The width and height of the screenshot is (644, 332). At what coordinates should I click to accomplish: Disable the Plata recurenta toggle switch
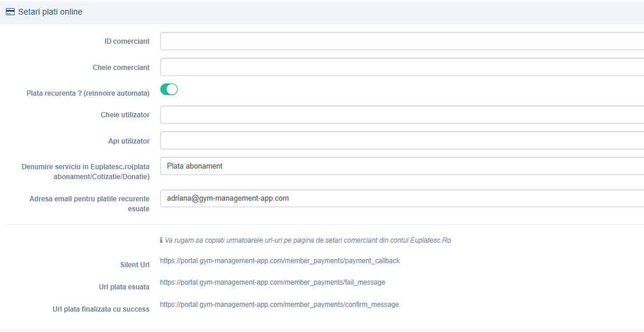tap(169, 89)
